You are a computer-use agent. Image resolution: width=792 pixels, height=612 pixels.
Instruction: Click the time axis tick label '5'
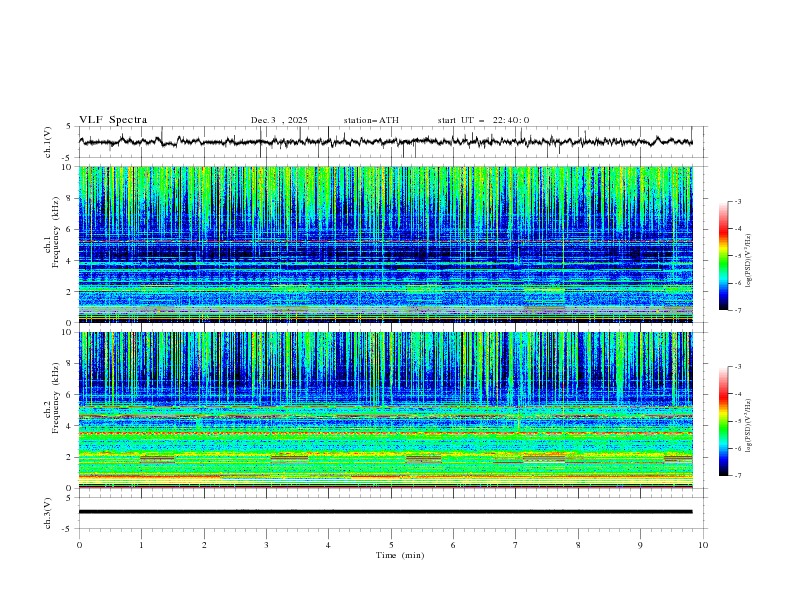point(391,545)
